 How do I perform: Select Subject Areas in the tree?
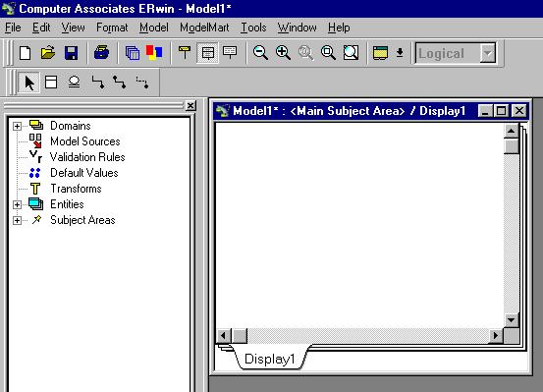82,220
